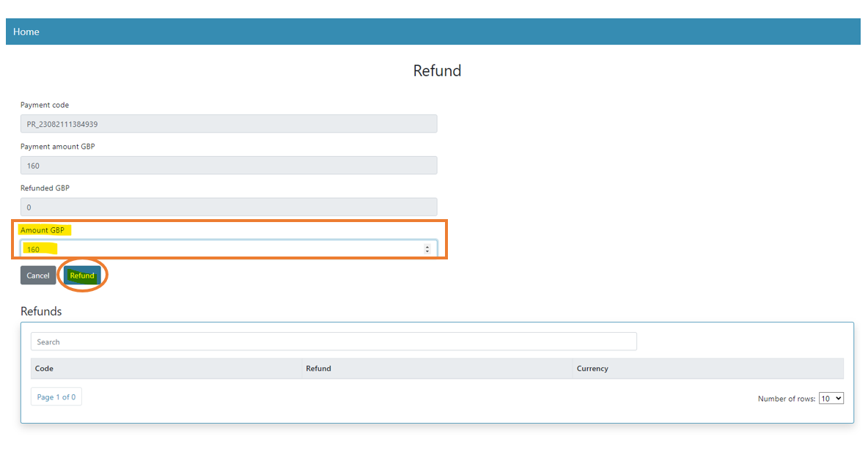Click the Refund page title
The height and width of the screenshot is (450, 868).
437,71
